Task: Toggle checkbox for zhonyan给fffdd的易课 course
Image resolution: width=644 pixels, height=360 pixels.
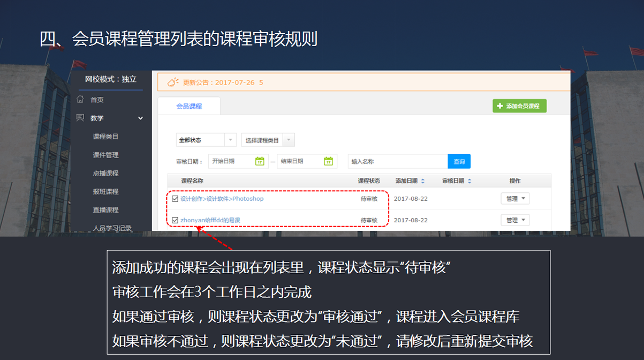Action: click(175, 220)
